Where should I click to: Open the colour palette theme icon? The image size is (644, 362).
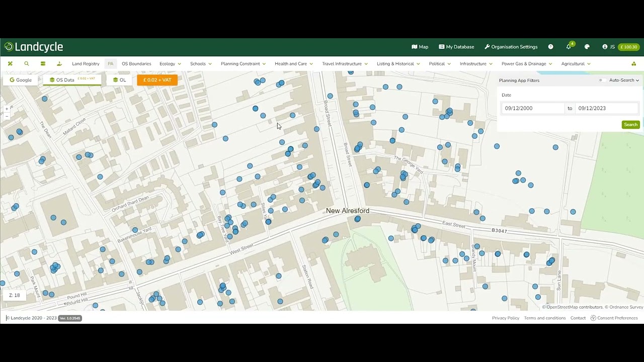587,47
